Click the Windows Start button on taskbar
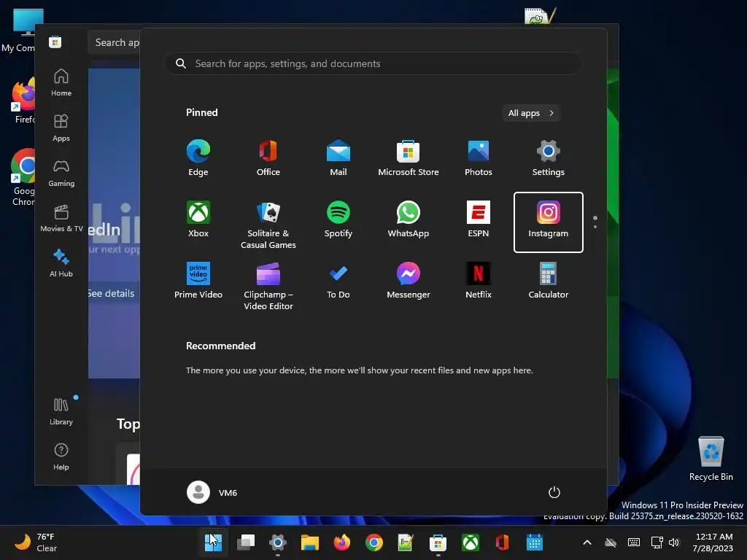The image size is (747, 560). tap(213, 542)
